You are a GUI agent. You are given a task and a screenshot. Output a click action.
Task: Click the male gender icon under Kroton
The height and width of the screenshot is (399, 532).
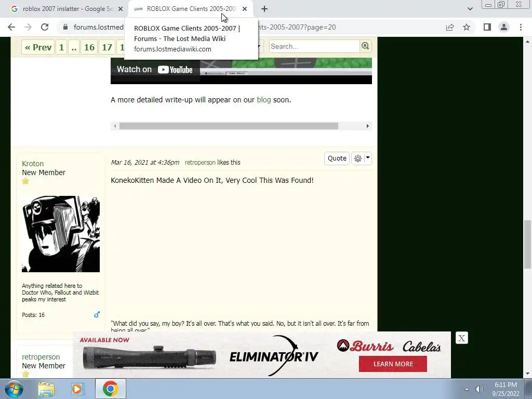point(97,314)
